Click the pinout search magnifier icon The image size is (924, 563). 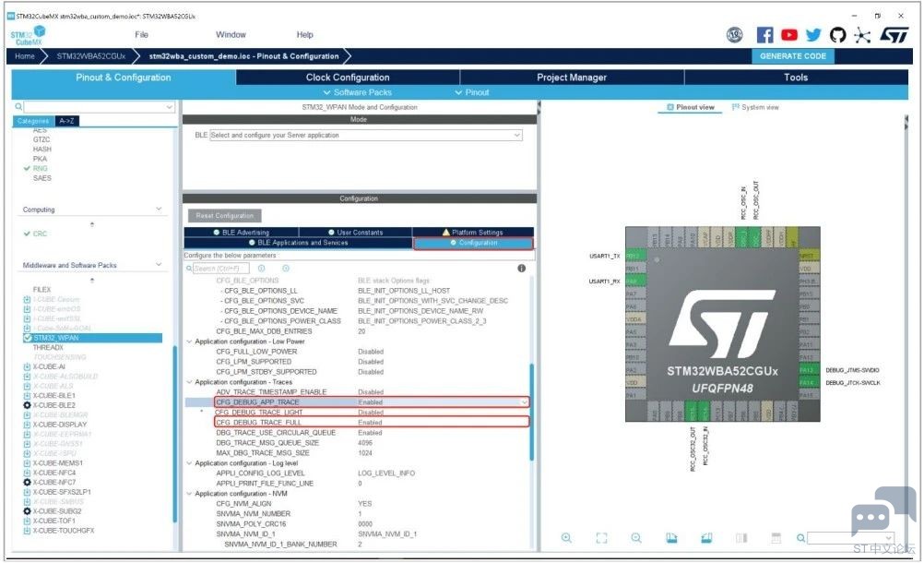click(x=800, y=538)
